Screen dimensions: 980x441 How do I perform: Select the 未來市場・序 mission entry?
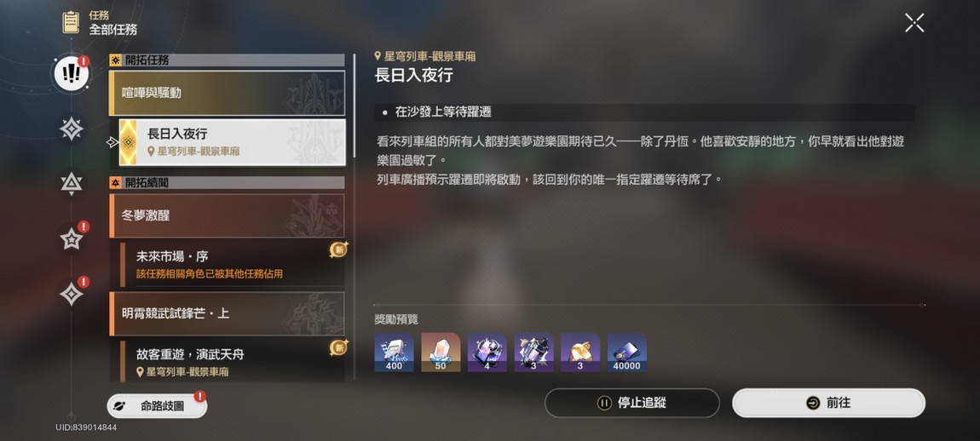[x=232, y=265]
